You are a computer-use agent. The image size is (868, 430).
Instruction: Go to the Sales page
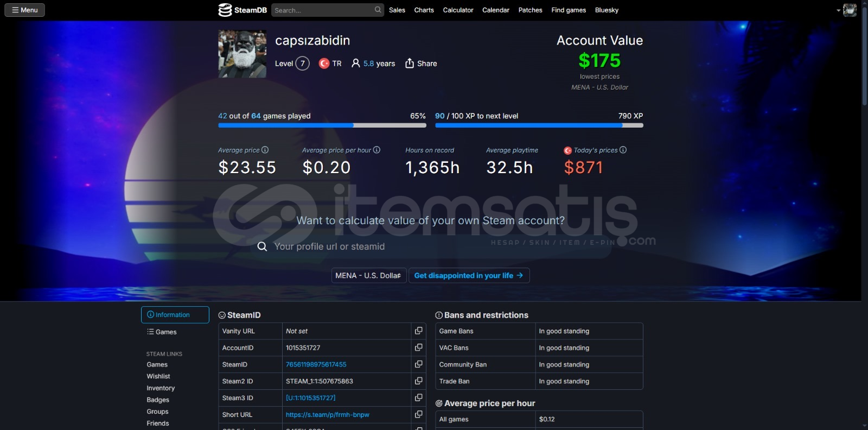coord(397,10)
